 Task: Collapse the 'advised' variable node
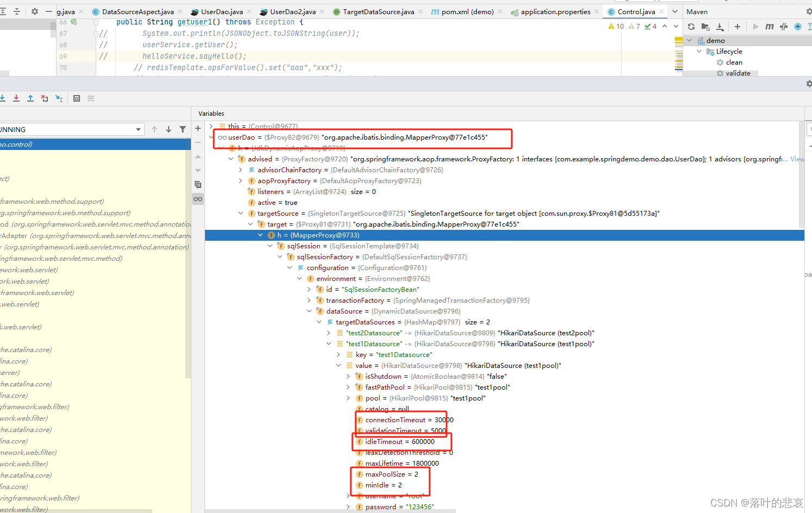pyautogui.click(x=231, y=159)
